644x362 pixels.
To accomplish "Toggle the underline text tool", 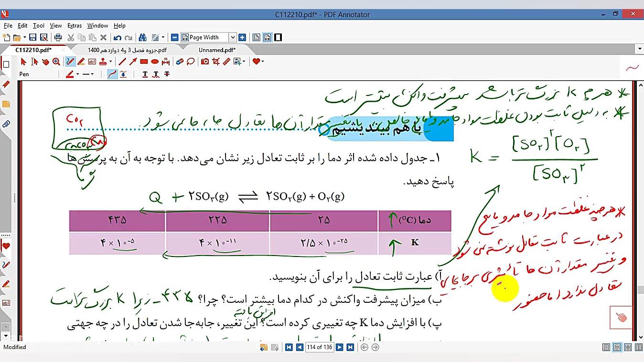I will point(145,74).
